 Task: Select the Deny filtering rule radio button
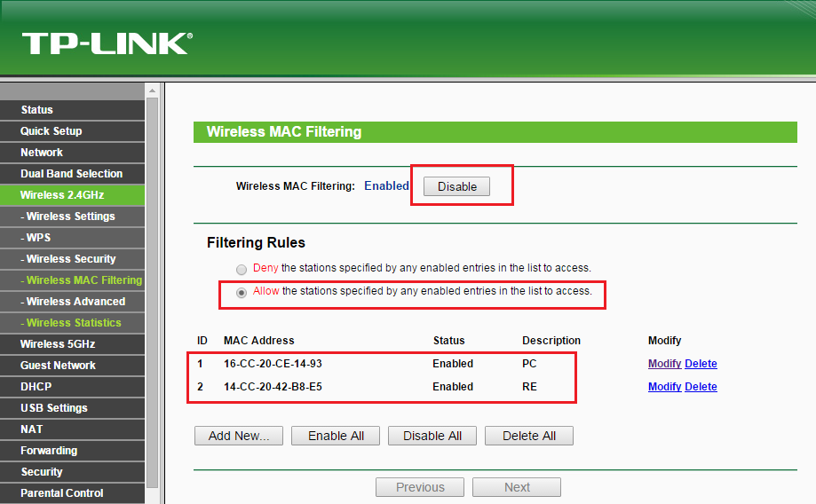pos(242,270)
